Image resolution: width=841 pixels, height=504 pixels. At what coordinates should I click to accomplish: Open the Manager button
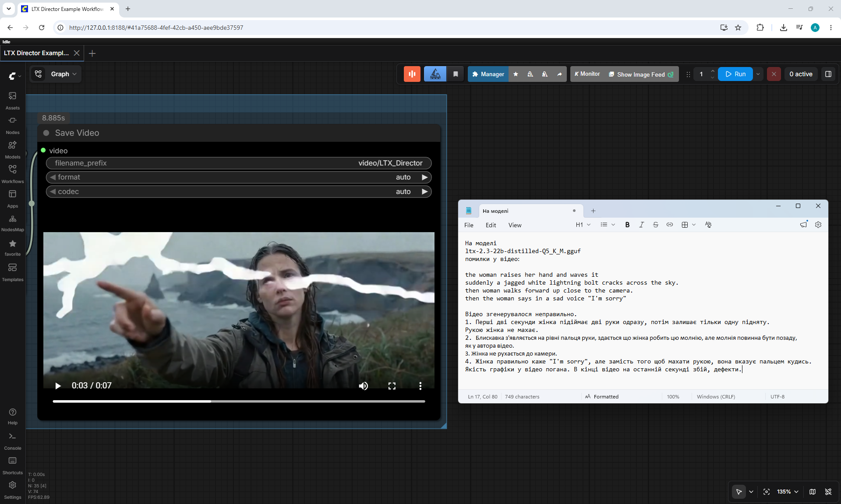[488, 74]
